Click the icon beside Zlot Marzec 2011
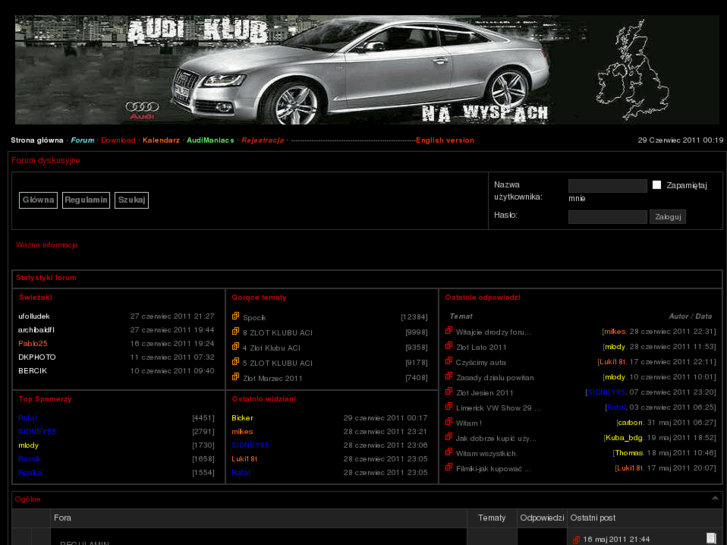 pyautogui.click(x=236, y=378)
